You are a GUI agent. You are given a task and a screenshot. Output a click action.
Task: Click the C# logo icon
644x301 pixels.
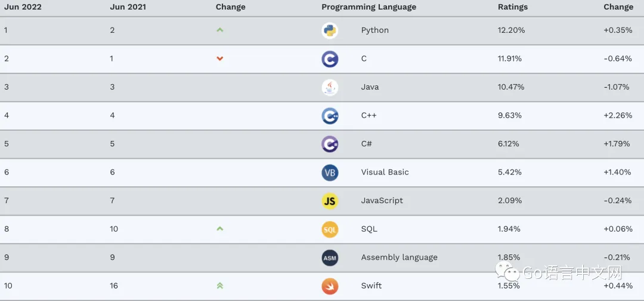[330, 144]
